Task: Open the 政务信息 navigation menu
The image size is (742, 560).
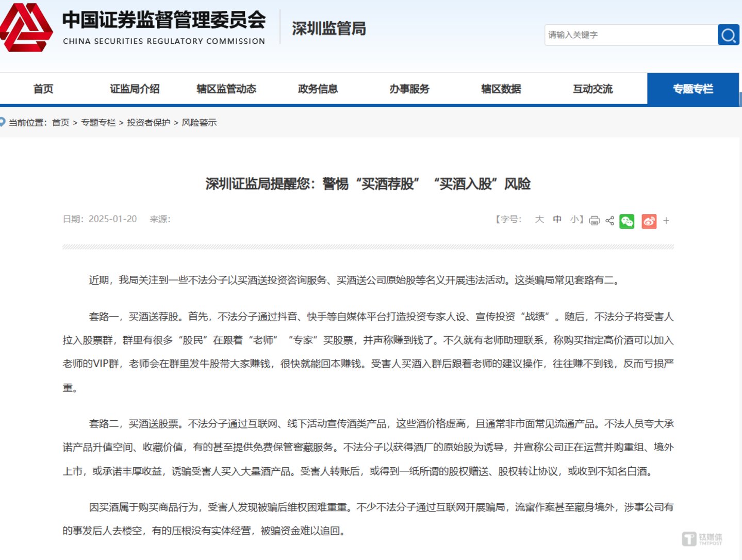Action: click(318, 89)
